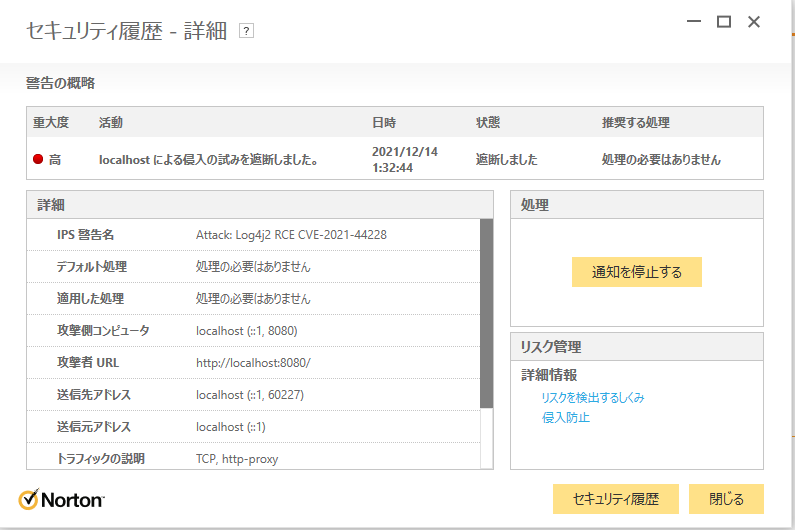Click the Norton checkmark logo
Screen dimensions: 795x530
point(30,498)
